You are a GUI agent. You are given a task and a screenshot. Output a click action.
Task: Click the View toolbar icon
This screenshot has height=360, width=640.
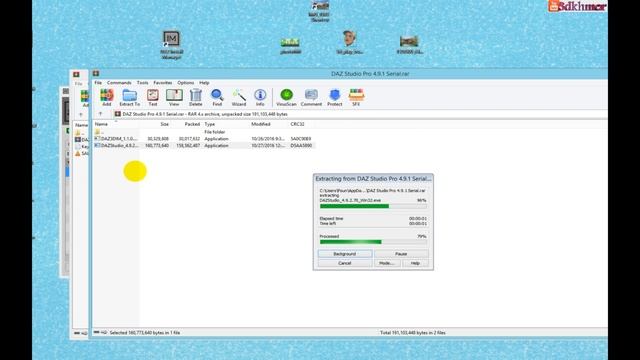(x=174, y=98)
